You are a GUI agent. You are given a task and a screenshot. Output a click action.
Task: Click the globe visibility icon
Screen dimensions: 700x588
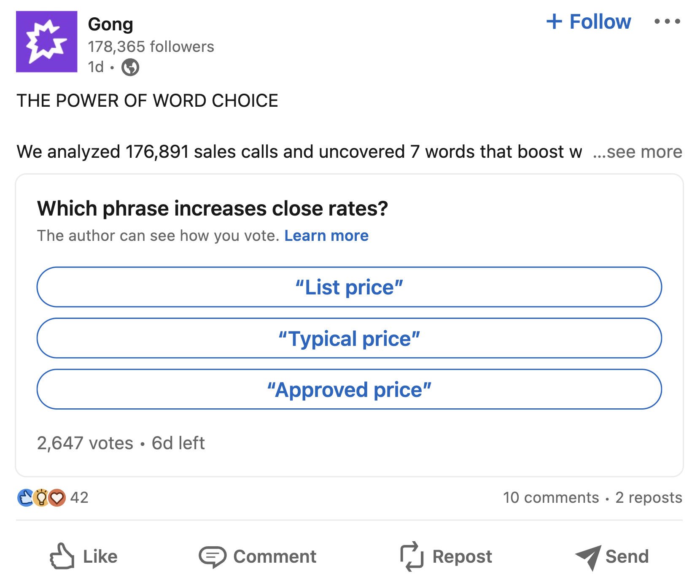[130, 67]
